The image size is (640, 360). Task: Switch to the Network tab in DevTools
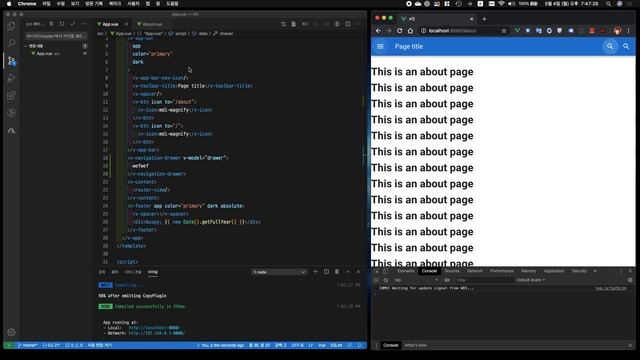click(x=475, y=271)
